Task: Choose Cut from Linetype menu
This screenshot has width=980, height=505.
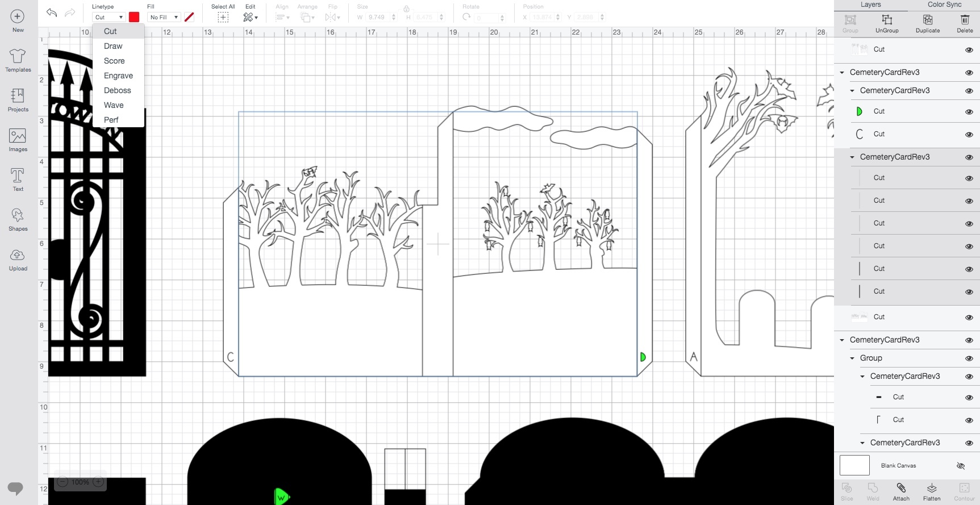Action: tap(118, 31)
